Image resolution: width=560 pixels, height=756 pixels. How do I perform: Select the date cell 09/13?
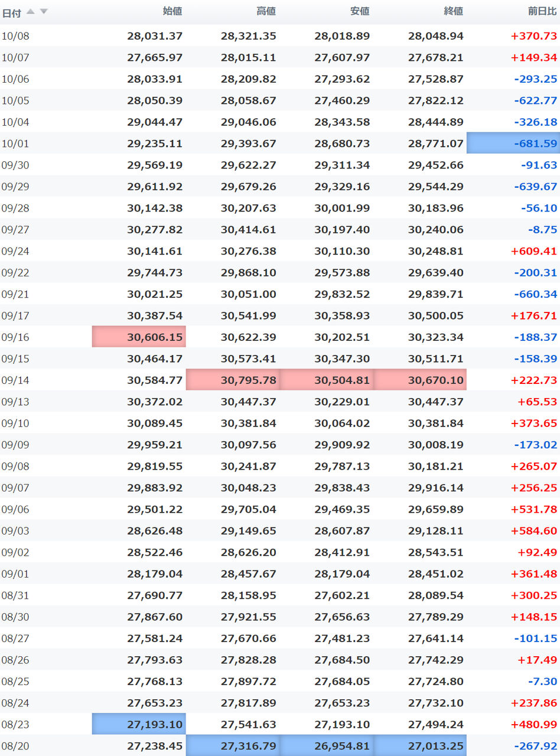pos(15,402)
